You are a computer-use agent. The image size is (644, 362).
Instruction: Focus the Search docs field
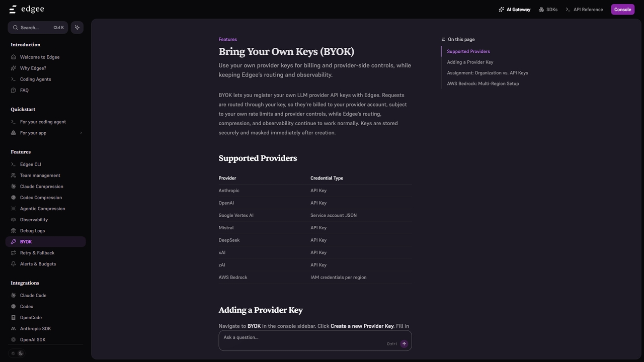click(38, 28)
